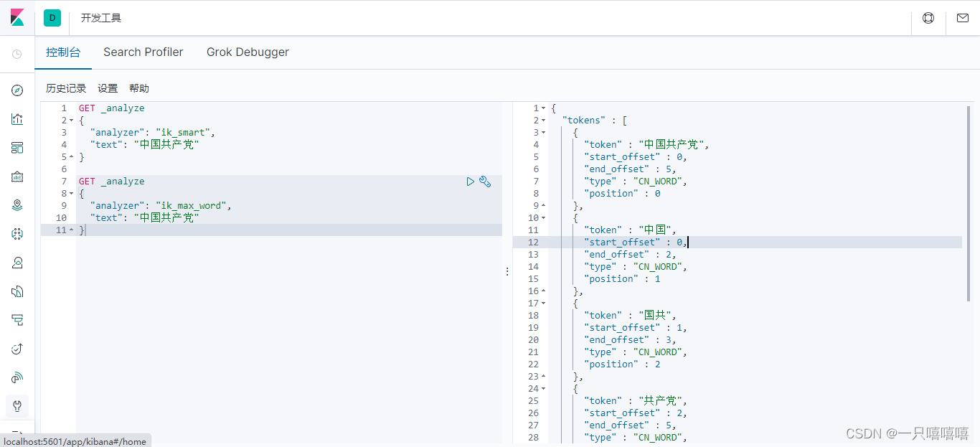
Task: Click token "中国" in output line 11
Action: coord(655,230)
